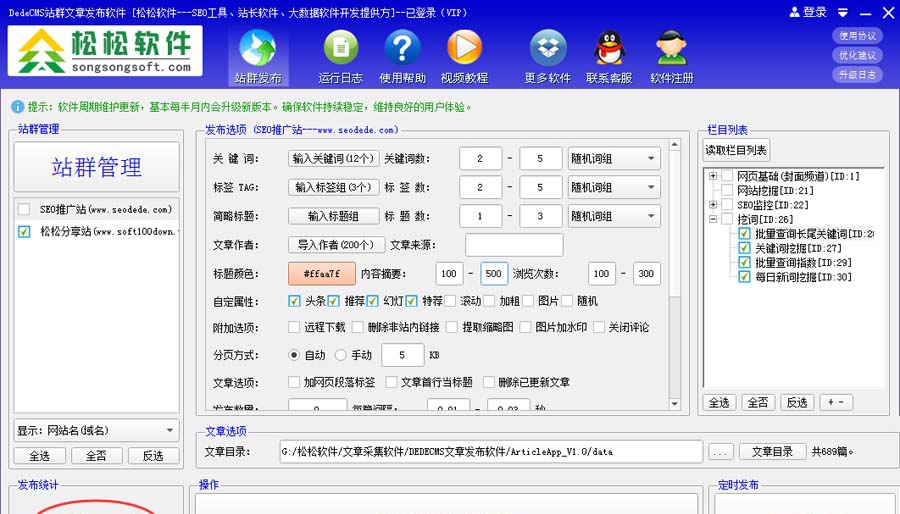Enable 远程下载 checkbox

point(294,328)
